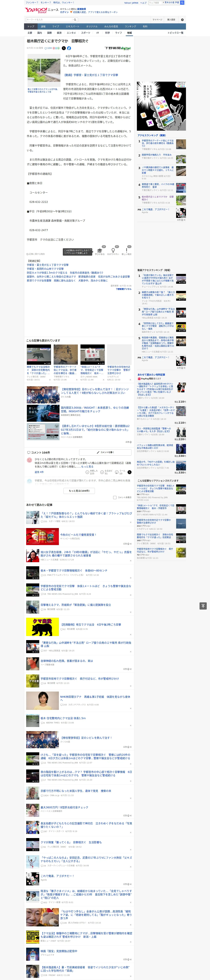This screenshot has height=980, width=210.
Task: Open the 体長1メートルクマ video thumbnail
Action: (92, 355)
